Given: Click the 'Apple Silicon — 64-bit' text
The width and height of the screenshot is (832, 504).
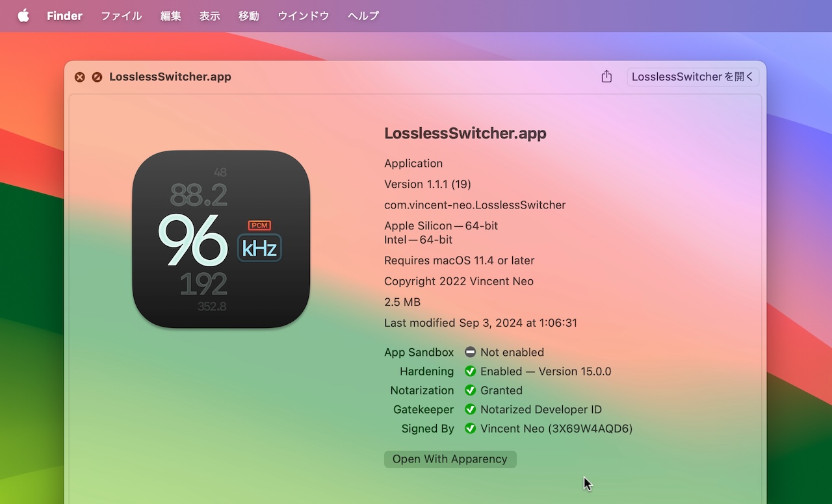Looking at the screenshot, I should coord(441,226).
